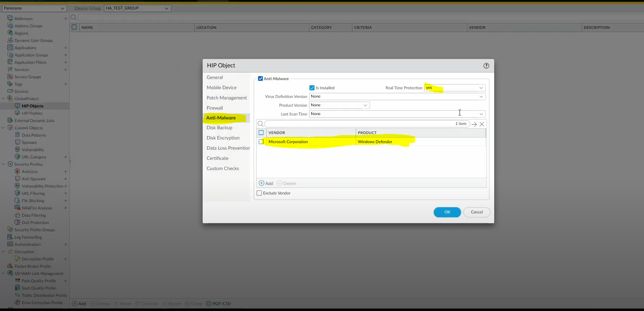Collapse the GlobalProtect tree node
Screen dimensions: 644x311
[3, 98]
